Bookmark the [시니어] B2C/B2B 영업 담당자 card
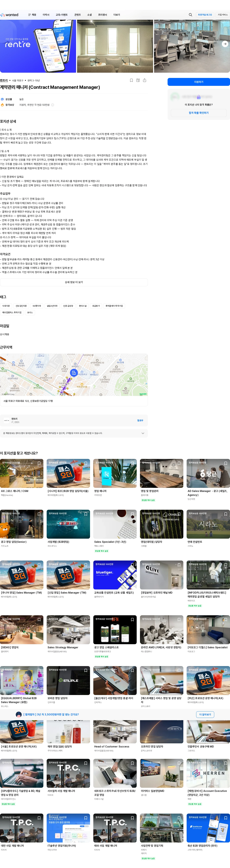The width and height of the screenshot is (230, 868). [86, 463]
